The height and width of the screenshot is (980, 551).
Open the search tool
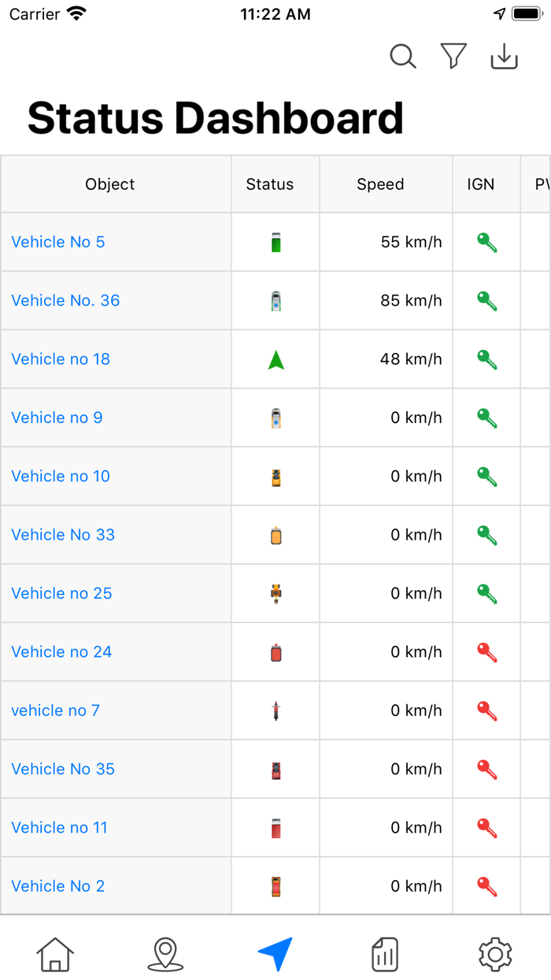tap(403, 56)
